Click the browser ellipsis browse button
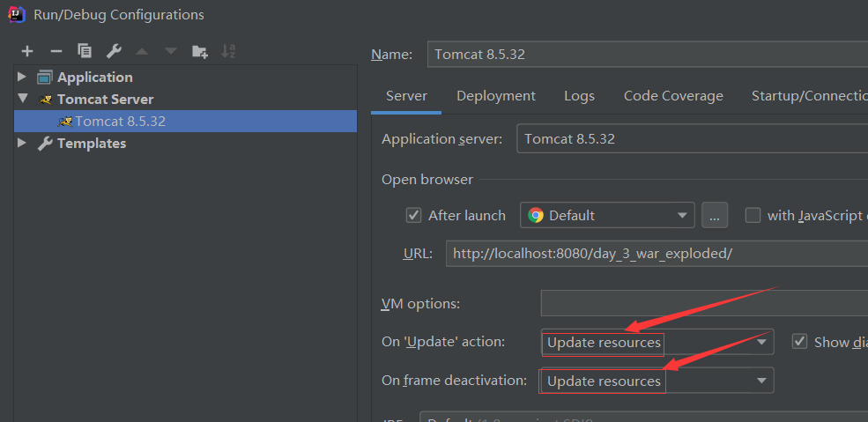This screenshot has width=868, height=422. point(715,215)
